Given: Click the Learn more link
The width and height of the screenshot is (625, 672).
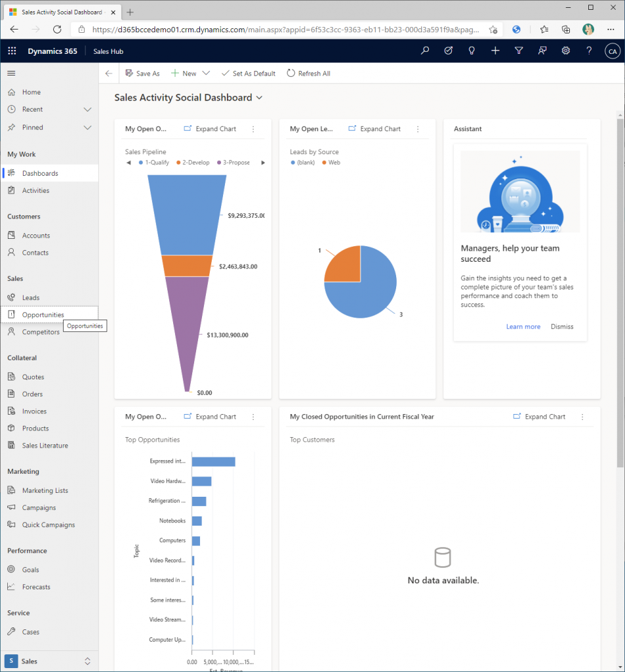Looking at the screenshot, I should (523, 327).
